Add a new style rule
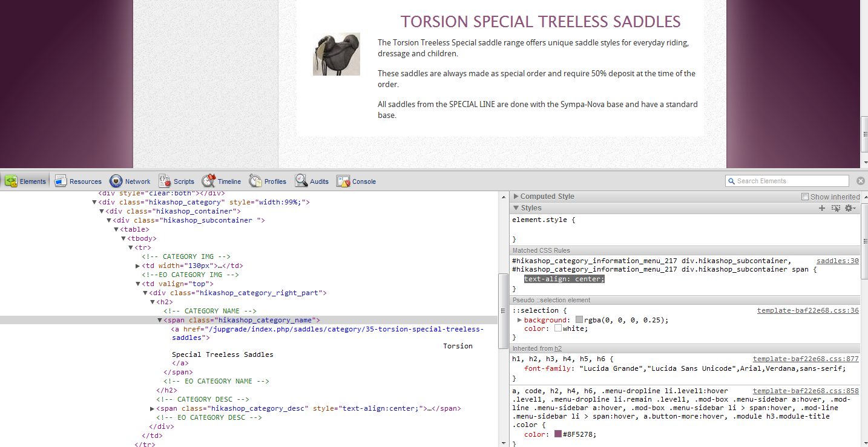 (x=822, y=208)
